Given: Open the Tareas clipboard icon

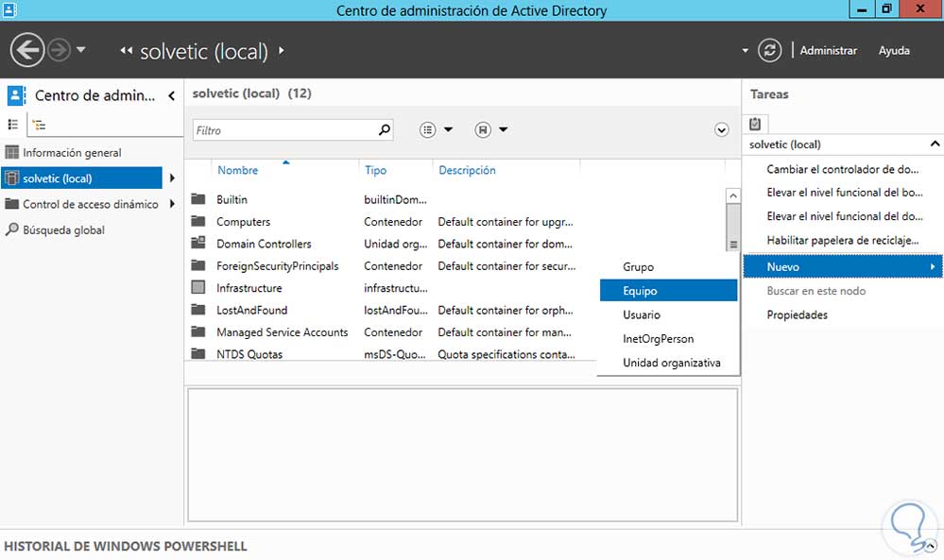Looking at the screenshot, I should click(x=755, y=123).
